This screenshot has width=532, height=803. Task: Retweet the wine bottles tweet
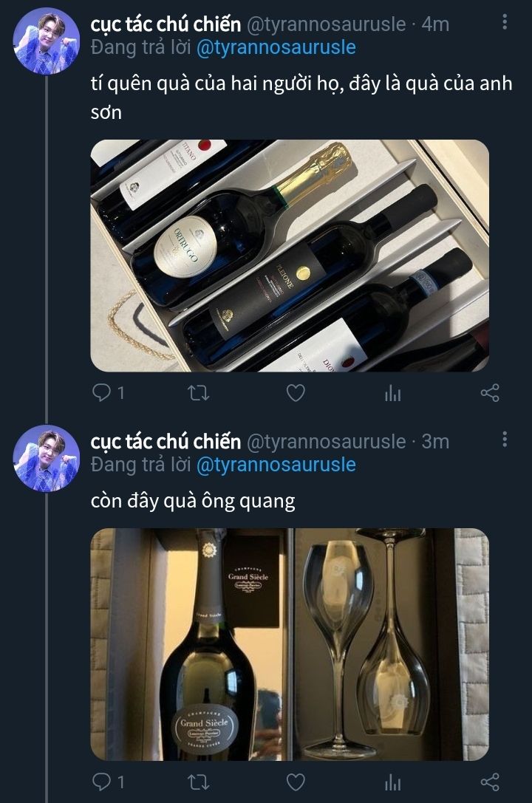(x=198, y=393)
